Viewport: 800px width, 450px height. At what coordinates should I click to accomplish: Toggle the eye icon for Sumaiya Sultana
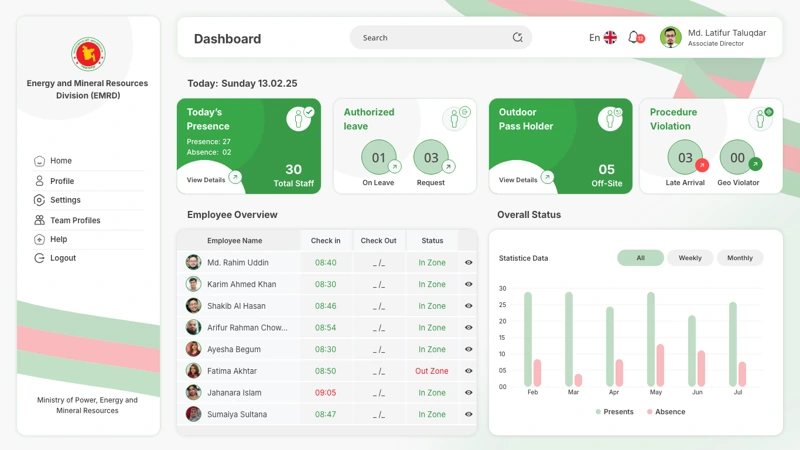[468, 414]
